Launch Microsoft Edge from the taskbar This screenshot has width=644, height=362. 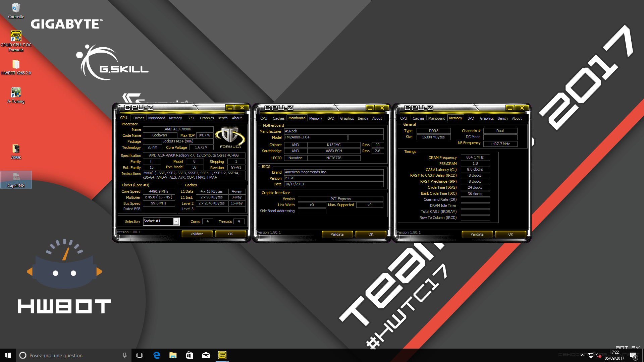click(157, 355)
